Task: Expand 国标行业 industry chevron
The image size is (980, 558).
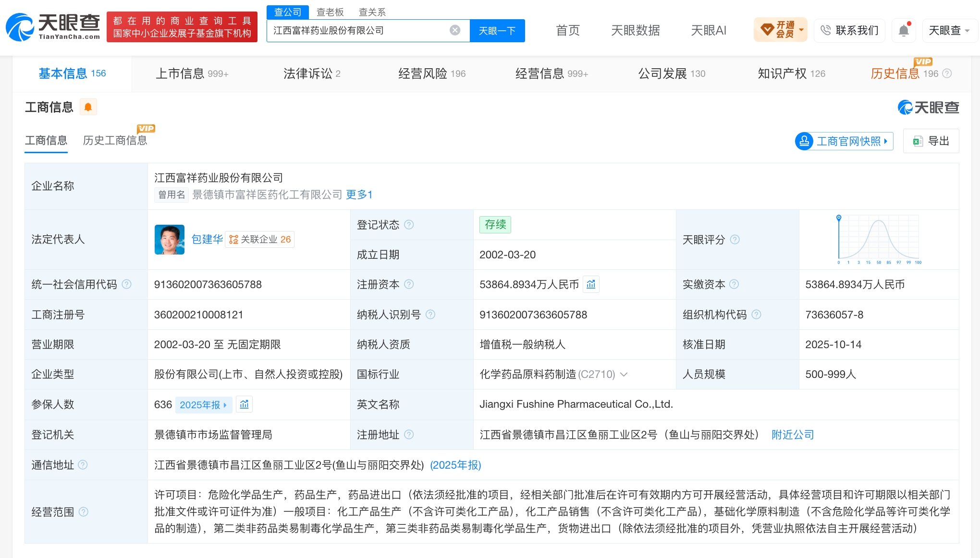Action: [624, 375]
